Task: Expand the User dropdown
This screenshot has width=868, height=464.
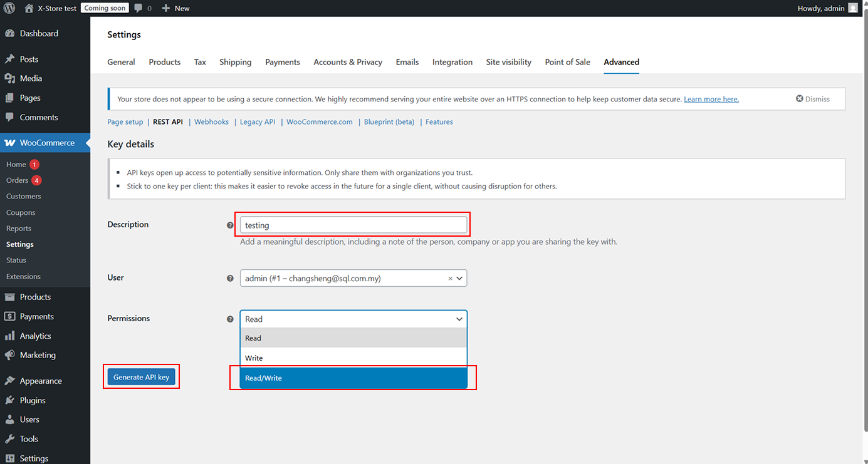Action: click(459, 278)
